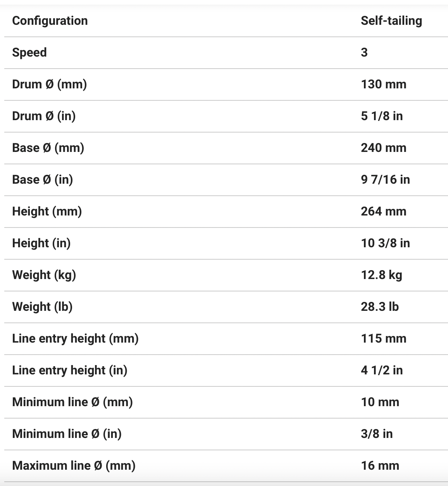Click the 28.3 lb weight value
Image resolution: width=448 pixels, height=486 pixels.
(x=379, y=307)
